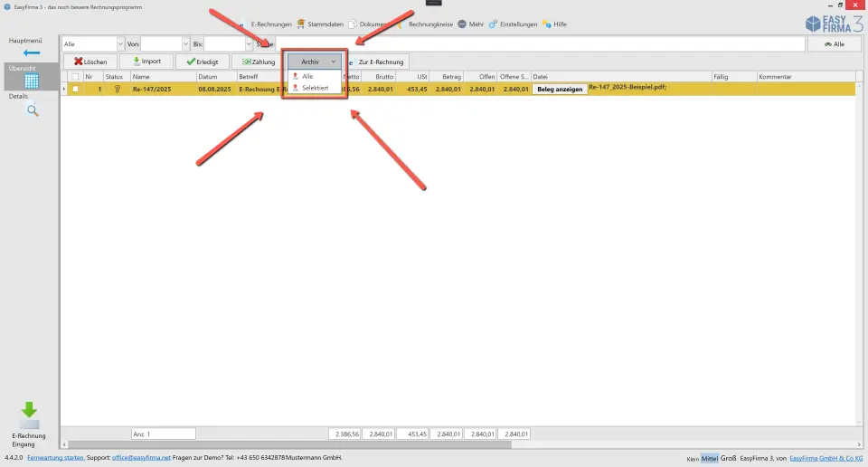The height and width of the screenshot is (467, 868).
Task: Open the Alle filter dropdown
Action: (120, 43)
